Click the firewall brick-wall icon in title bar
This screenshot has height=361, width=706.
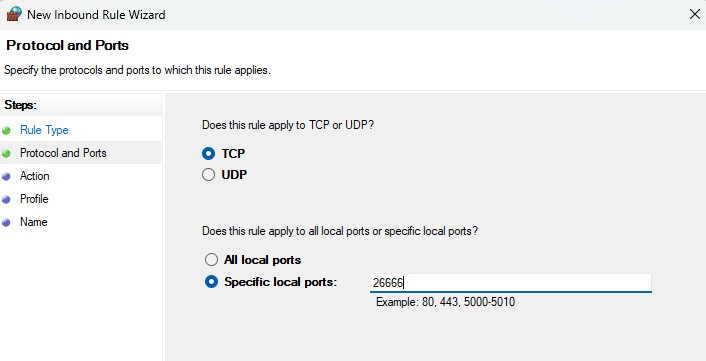tap(14, 14)
